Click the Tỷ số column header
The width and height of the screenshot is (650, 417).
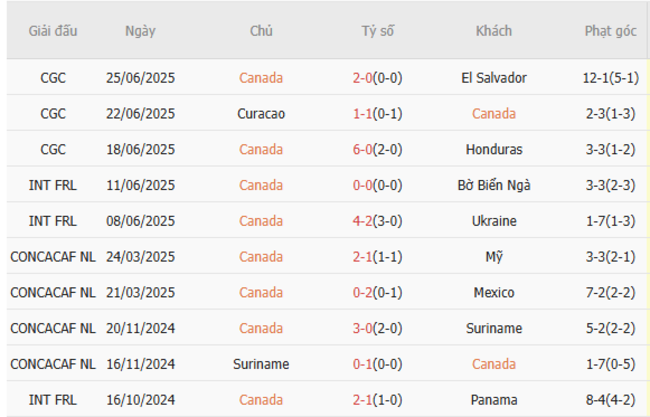click(x=378, y=31)
